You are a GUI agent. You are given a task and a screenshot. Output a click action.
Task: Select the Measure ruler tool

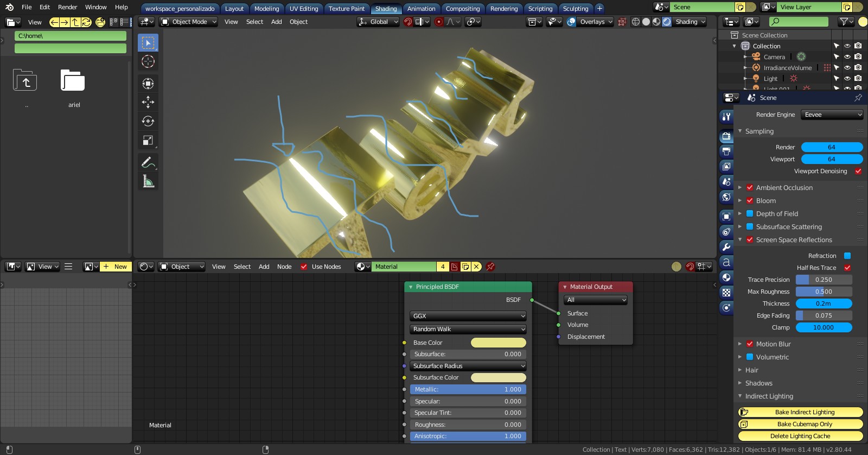(x=148, y=181)
